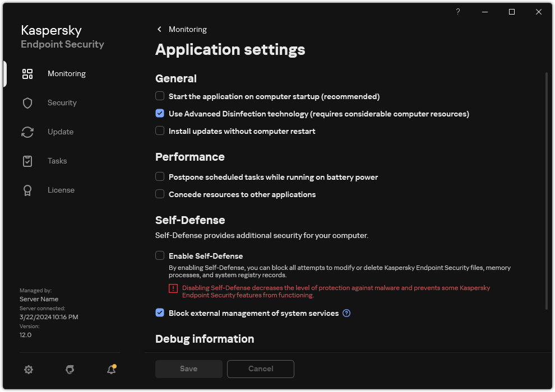Enable starting the application on computer startup
Image resolution: width=555 pixels, height=392 pixels.
point(160,96)
